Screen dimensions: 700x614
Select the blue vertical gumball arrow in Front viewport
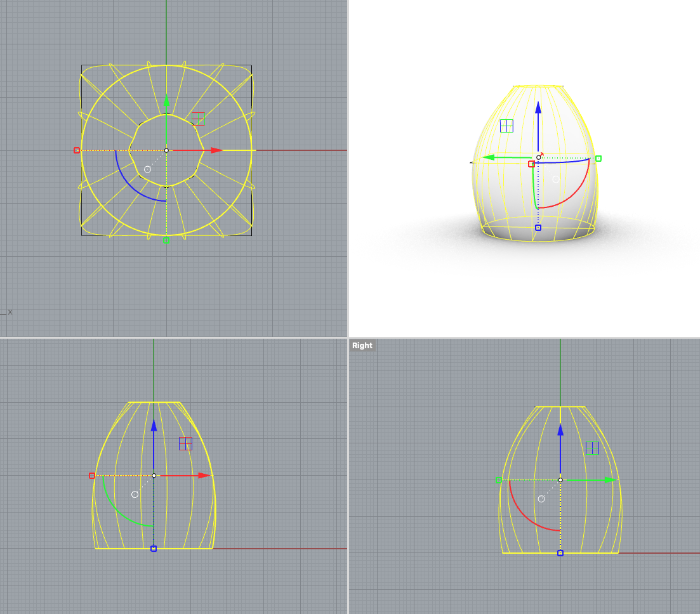tap(154, 426)
